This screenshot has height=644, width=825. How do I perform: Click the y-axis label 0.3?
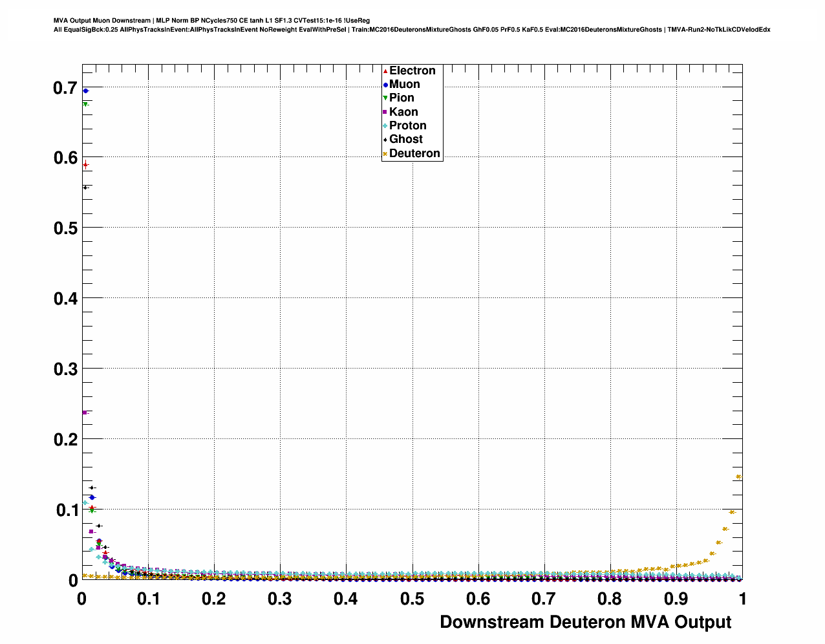[x=65, y=369]
